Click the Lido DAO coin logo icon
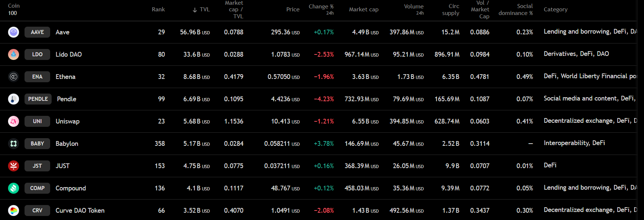 [14, 54]
